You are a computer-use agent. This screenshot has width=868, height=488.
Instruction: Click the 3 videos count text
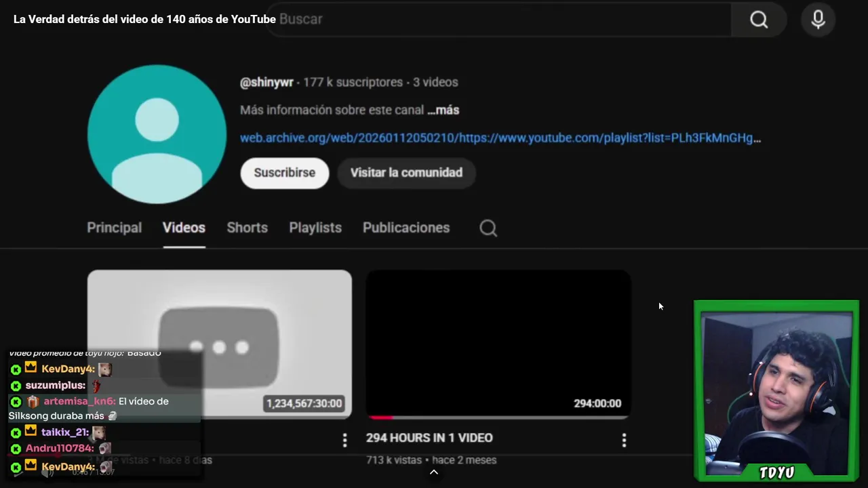[x=435, y=82]
